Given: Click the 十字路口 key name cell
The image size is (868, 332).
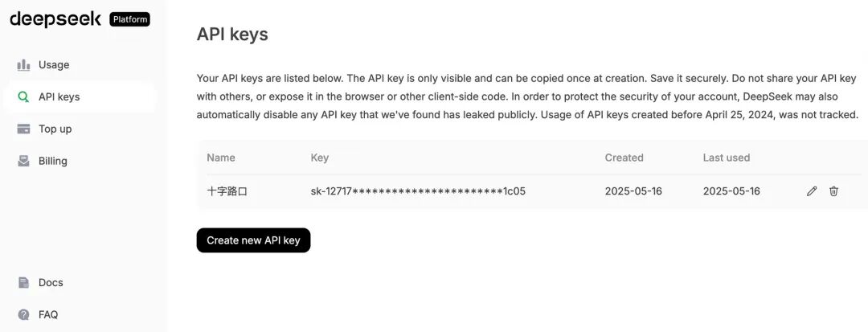Looking at the screenshot, I should [x=227, y=191].
